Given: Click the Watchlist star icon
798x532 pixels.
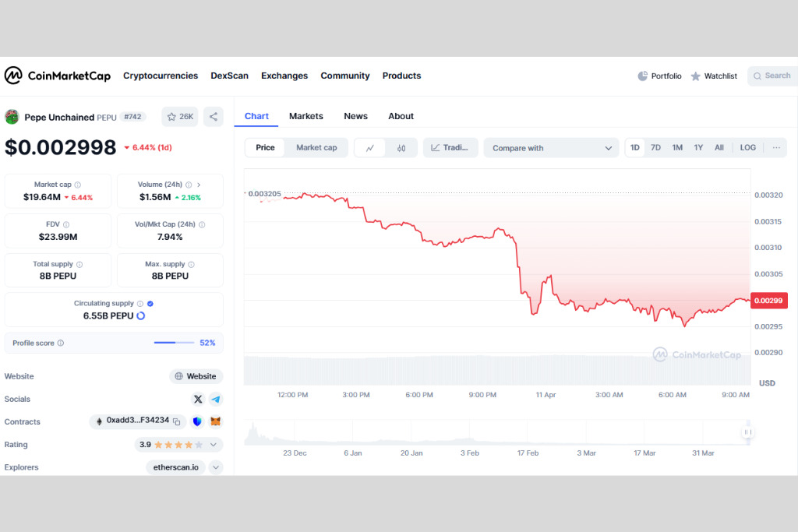Looking at the screenshot, I should pyautogui.click(x=695, y=76).
